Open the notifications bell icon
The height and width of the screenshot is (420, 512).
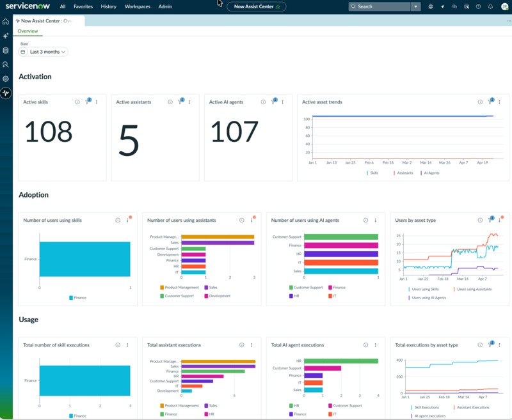pyautogui.click(x=490, y=6)
